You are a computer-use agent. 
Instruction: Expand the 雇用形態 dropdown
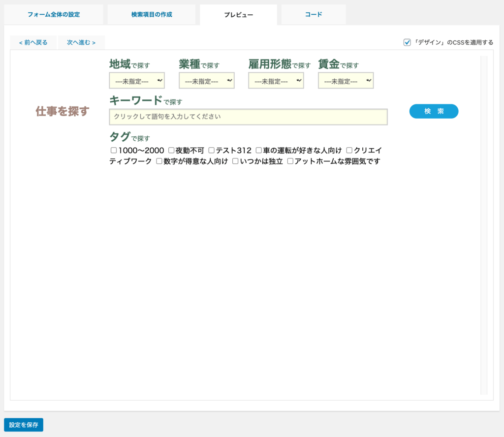276,81
